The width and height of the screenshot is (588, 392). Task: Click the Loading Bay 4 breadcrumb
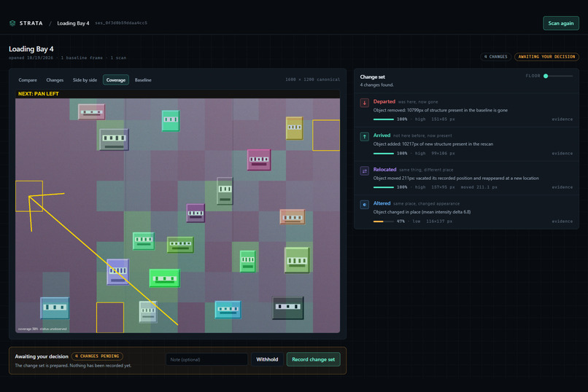click(x=73, y=23)
